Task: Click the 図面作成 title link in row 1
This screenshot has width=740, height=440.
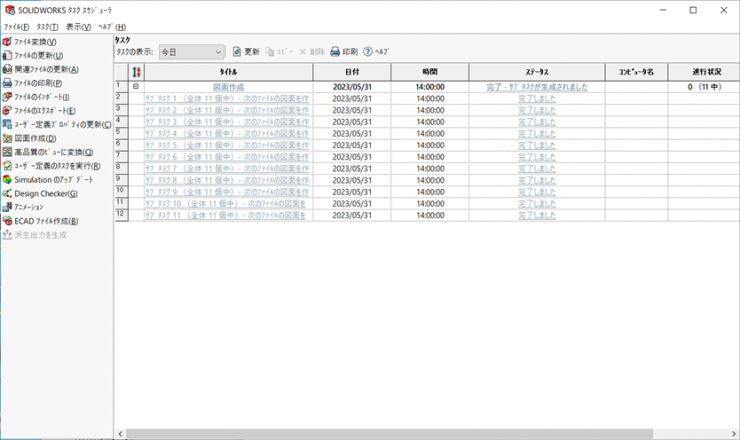Action: 228,87
